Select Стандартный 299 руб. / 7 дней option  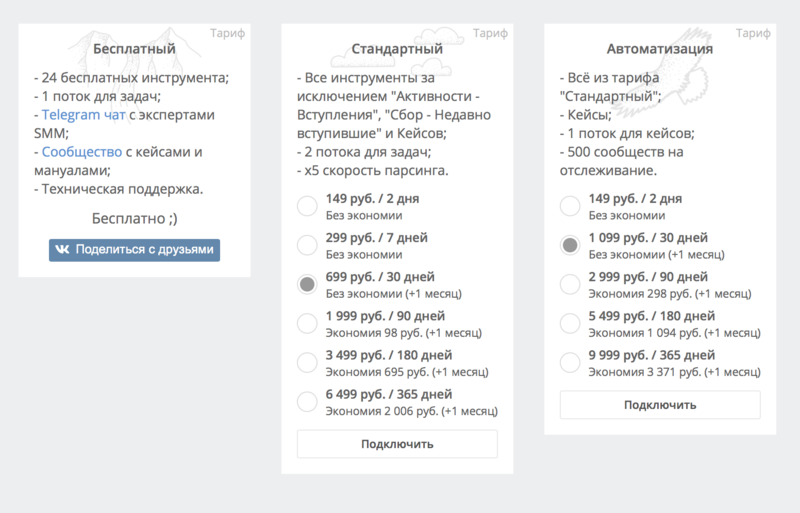click(x=308, y=246)
